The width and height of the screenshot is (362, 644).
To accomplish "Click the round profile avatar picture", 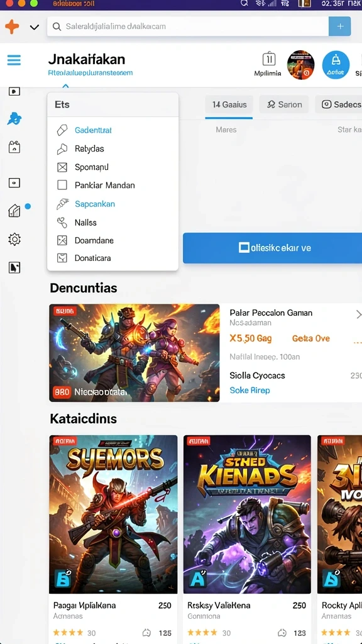I will pyautogui.click(x=300, y=65).
